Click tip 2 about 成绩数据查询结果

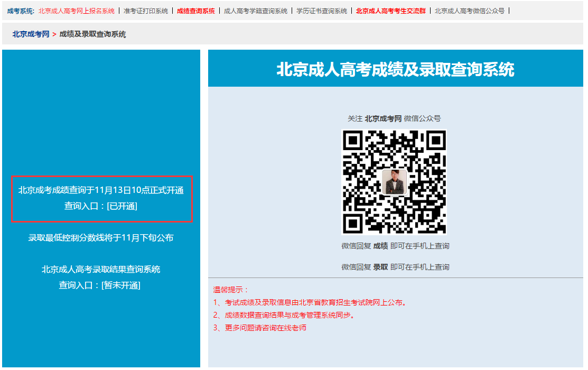[284, 315]
